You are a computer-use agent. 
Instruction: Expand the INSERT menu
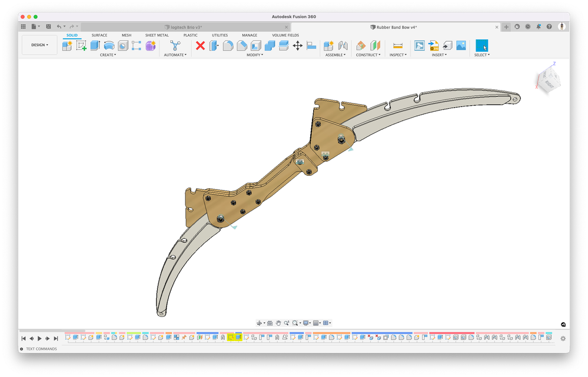tap(439, 55)
